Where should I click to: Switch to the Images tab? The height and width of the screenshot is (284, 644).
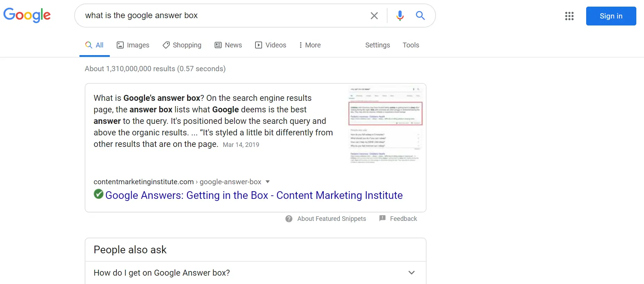coord(133,45)
